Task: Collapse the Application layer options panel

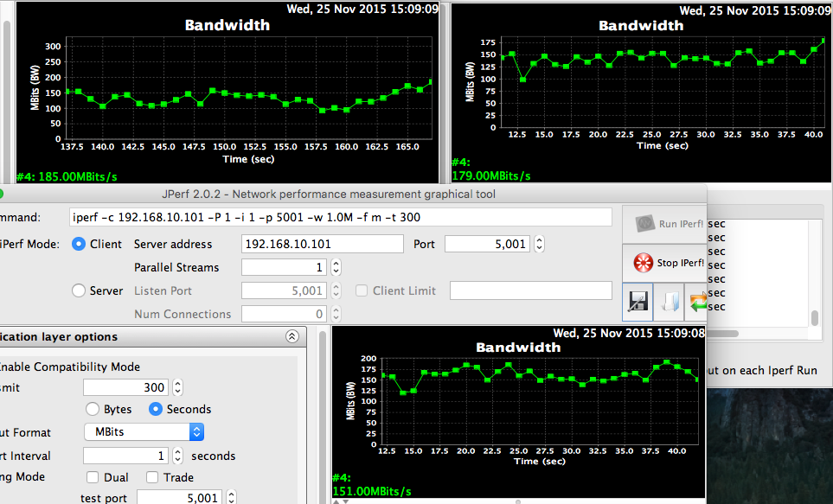Action: pyautogui.click(x=292, y=336)
